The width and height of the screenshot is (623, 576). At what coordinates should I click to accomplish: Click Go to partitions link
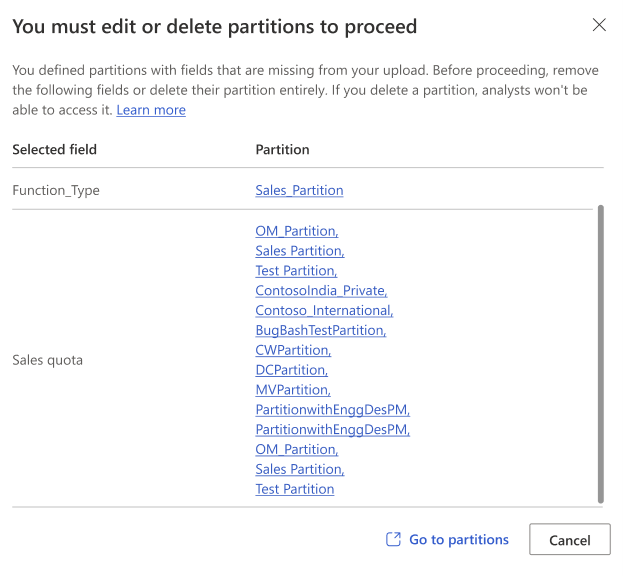click(x=447, y=539)
